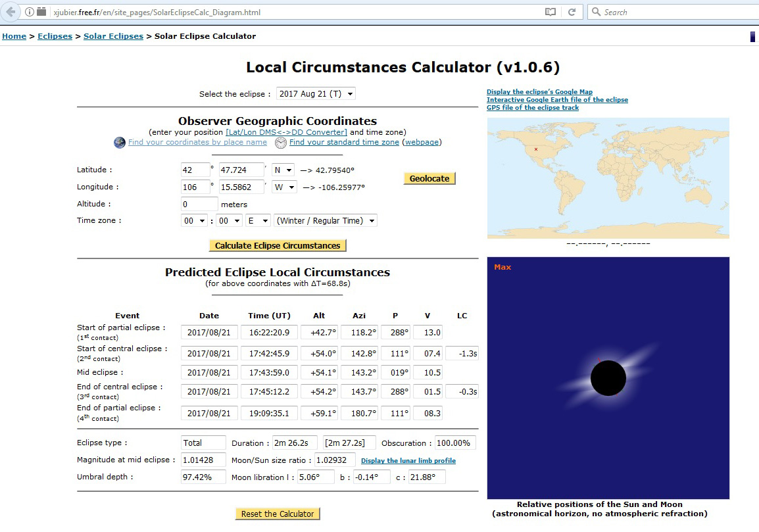The width and height of the screenshot is (759, 532).
Task: Click the page permissions icon beside the URL
Action: coord(41,12)
